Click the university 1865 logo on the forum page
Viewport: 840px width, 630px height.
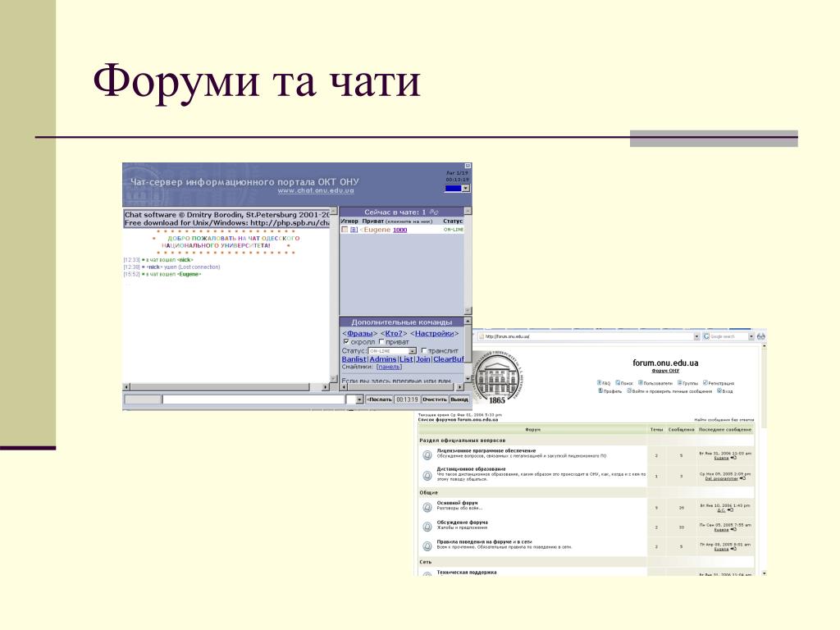pos(498,377)
